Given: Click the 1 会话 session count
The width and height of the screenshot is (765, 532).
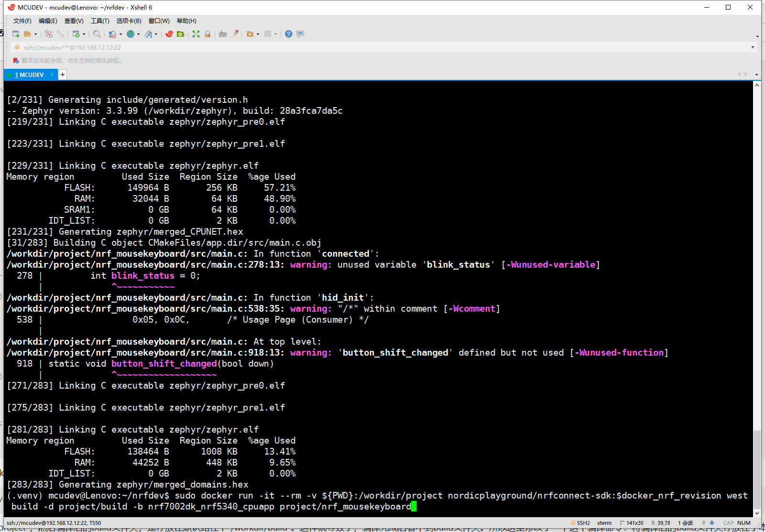Looking at the screenshot, I should [686, 523].
